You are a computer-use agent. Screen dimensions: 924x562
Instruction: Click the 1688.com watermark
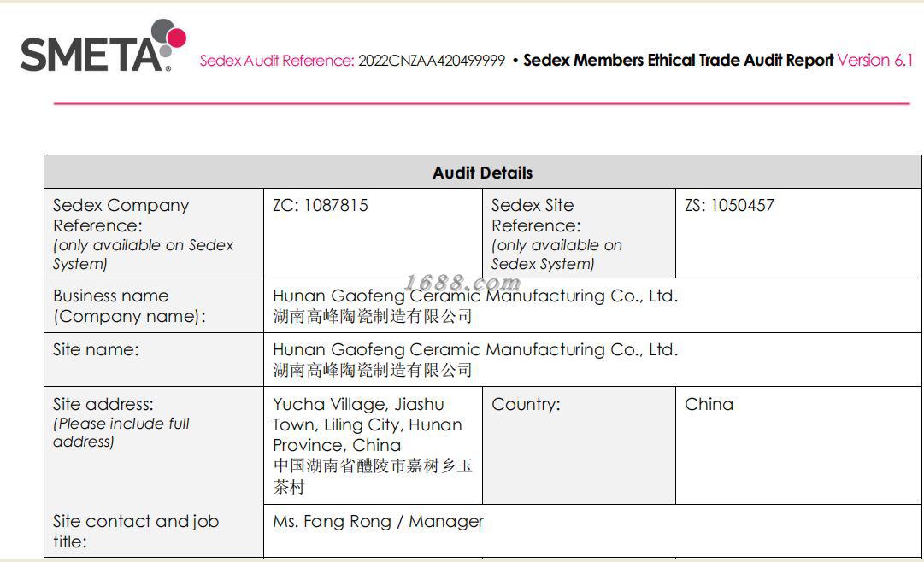pyautogui.click(x=462, y=284)
